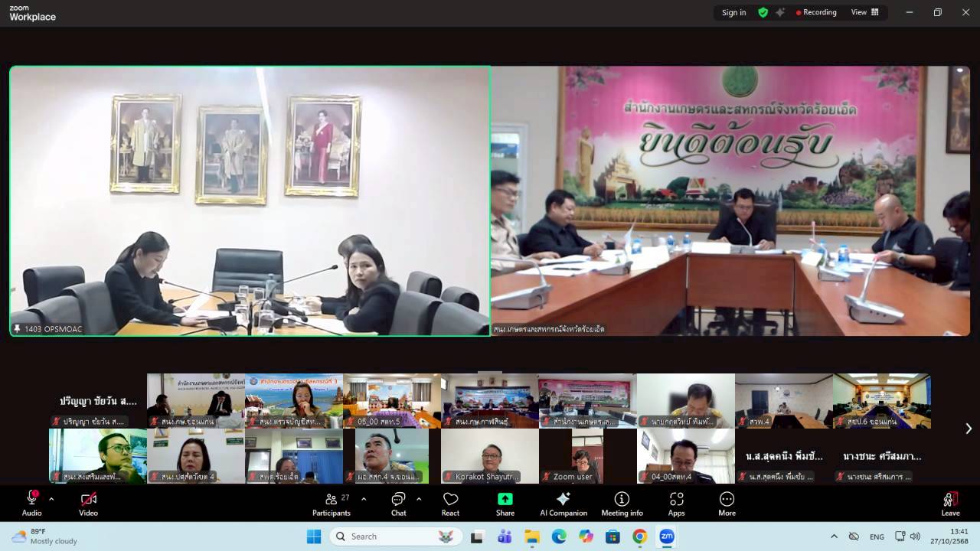Expand the participants options caret

364,499
